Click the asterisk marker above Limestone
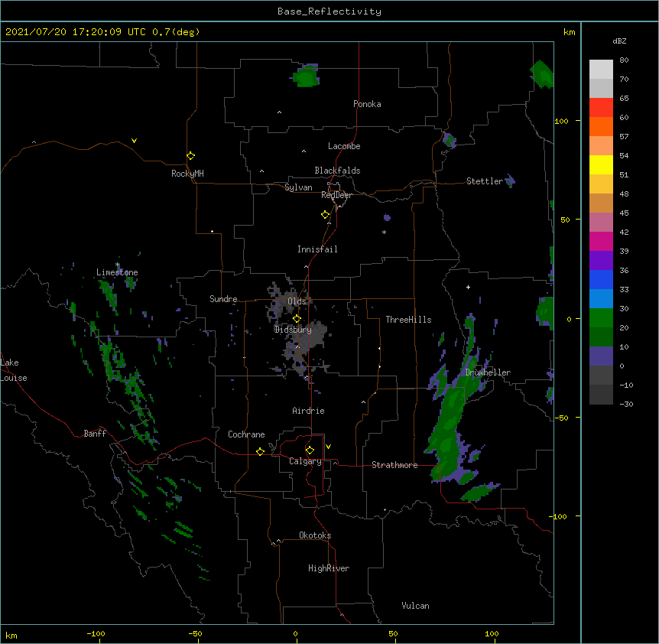The width and height of the screenshot is (659, 644). [x=118, y=265]
